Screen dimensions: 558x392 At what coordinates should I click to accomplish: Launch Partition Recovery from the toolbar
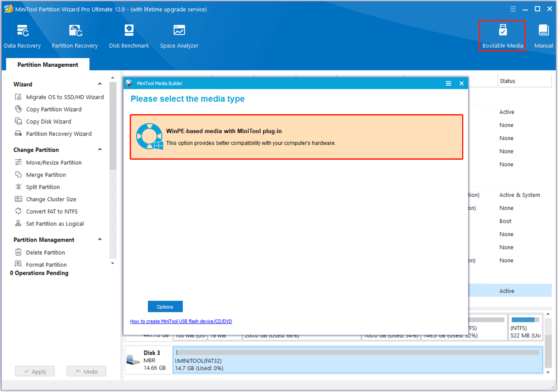tap(74, 35)
